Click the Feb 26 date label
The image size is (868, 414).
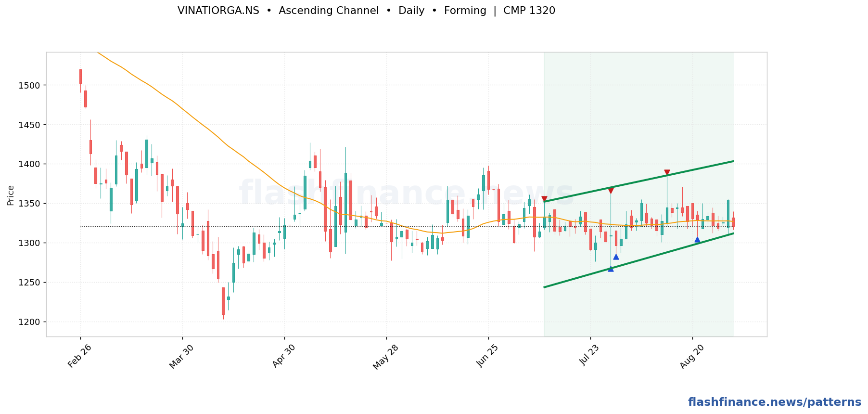coord(79,357)
